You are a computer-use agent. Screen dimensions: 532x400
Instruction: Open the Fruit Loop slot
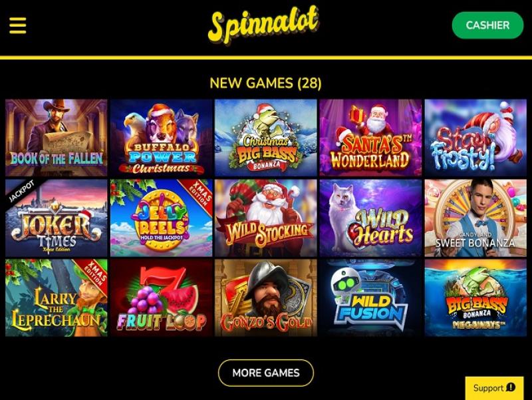coord(161,298)
